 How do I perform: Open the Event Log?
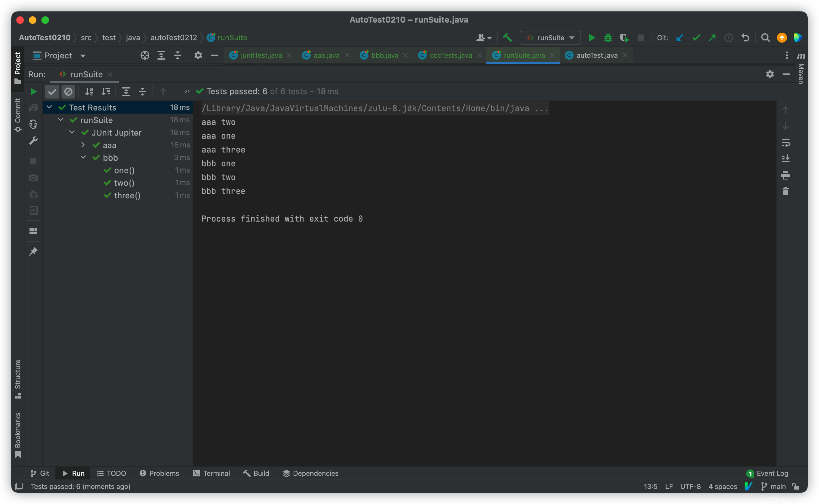click(767, 473)
